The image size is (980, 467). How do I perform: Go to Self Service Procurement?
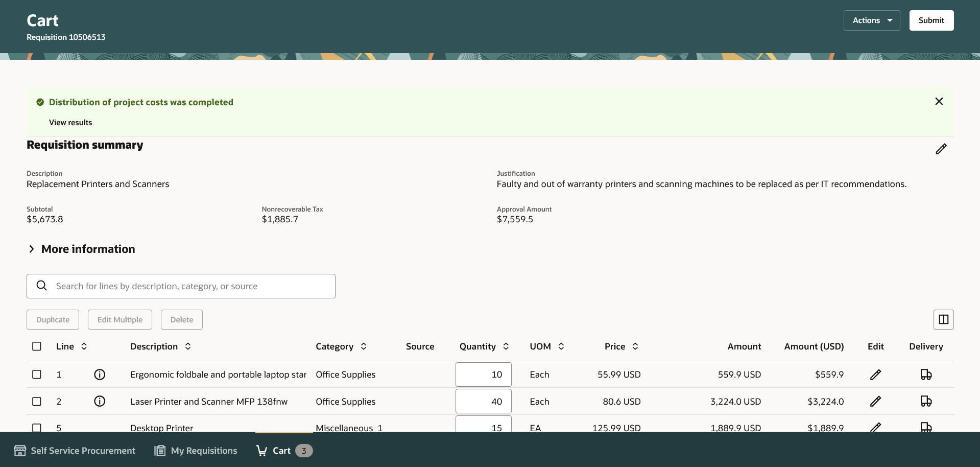(75, 451)
